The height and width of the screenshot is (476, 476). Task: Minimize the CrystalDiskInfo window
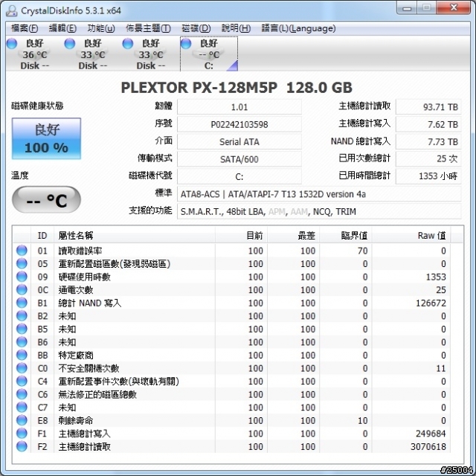click(x=407, y=8)
